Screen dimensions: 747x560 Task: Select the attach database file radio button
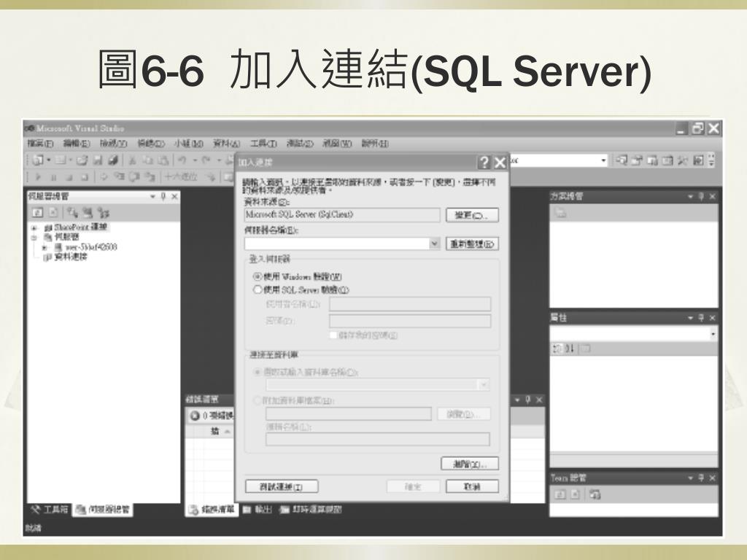258,400
